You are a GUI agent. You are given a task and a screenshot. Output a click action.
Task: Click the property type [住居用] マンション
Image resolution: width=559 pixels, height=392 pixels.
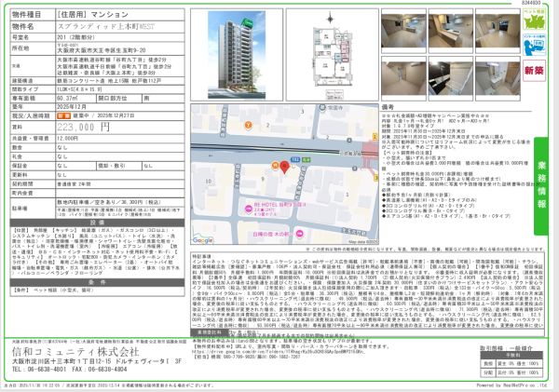coord(92,15)
